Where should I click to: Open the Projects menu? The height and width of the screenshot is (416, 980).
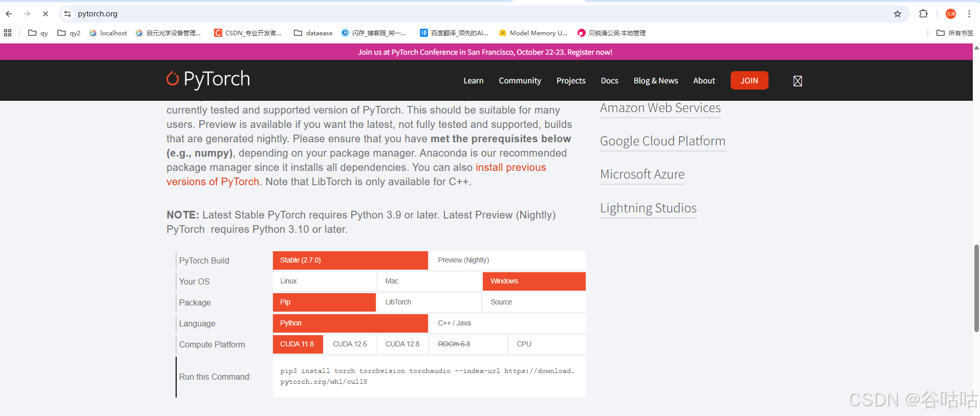point(571,81)
